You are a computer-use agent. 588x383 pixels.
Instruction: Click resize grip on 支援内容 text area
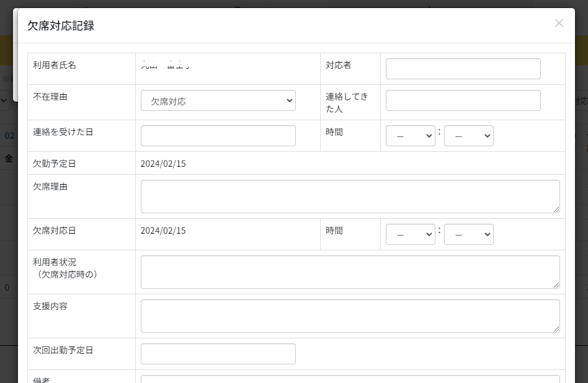pyautogui.click(x=556, y=329)
